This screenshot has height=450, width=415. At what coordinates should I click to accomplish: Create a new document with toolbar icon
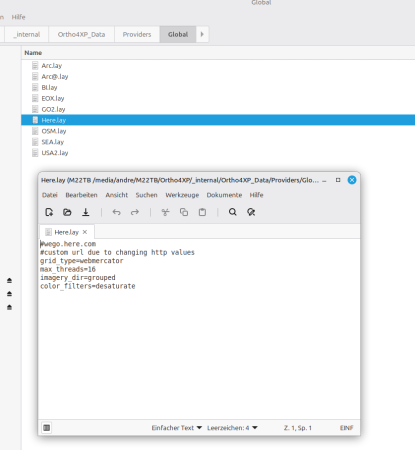49,212
